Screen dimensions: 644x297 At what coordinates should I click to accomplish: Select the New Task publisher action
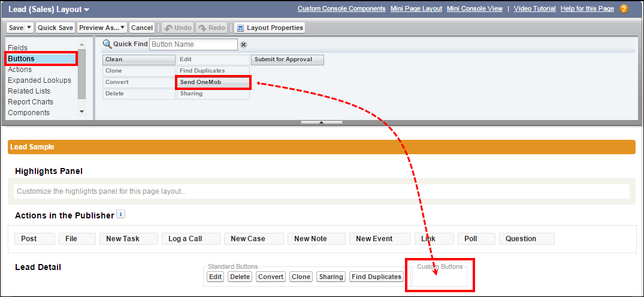(129, 239)
